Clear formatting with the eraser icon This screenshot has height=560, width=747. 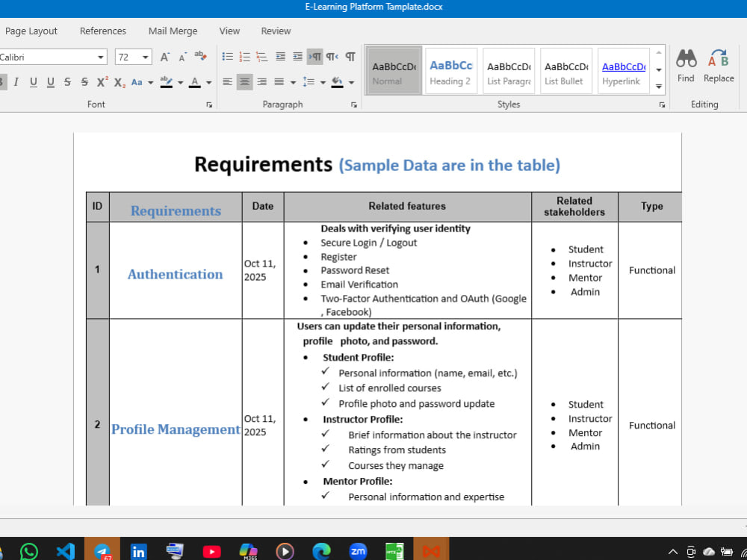click(x=200, y=56)
